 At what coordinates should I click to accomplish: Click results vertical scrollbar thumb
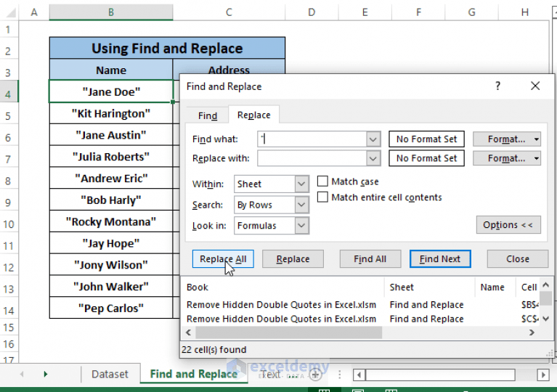(x=546, y=298)
